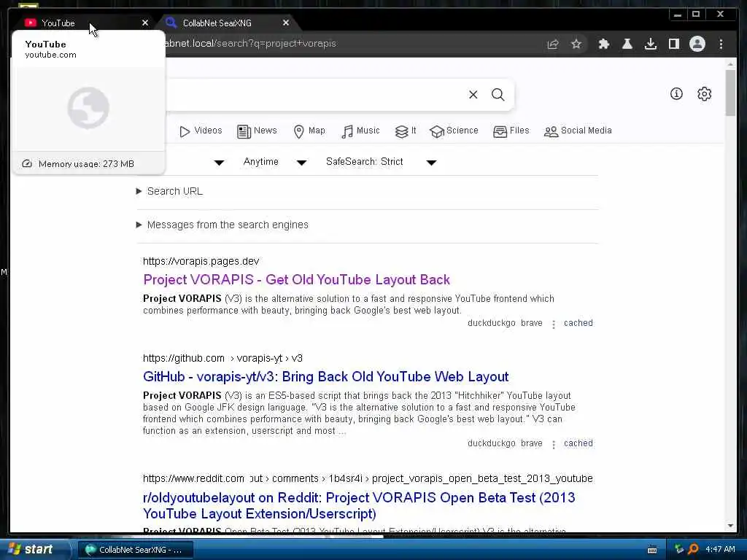Image resolution: width=747 pixels, height=560 pixels.
Task: Click the vertical page scrollbar thumb
Action: click(x=730, y=93)
